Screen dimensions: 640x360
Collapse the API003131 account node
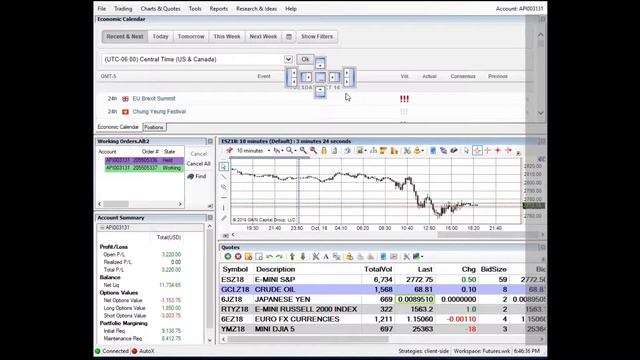pyautogui.click(x=102, y=227)
